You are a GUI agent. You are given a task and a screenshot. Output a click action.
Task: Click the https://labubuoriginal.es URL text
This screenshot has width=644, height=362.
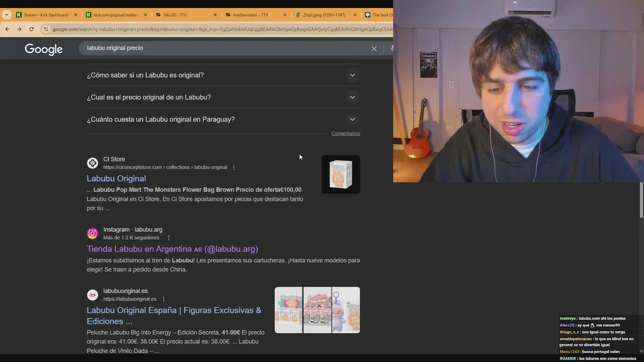tap(130, 299)
